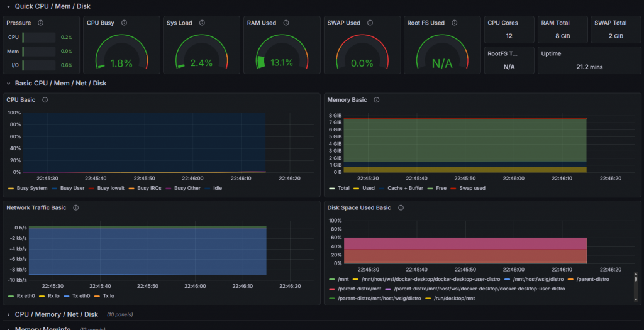This screenshot has height=330, width=644.
Task: Click the Disk Space Used Basic info icon
Action: [401, 207]
